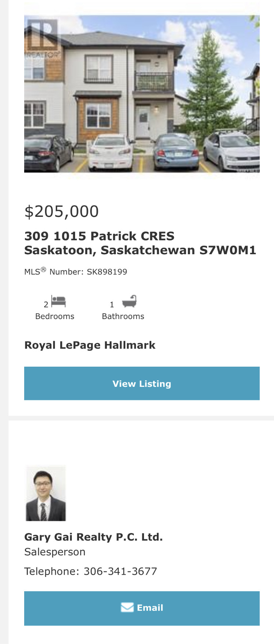Image resolution: width=274 pixels, height=644 pixels.
Task: Click the Royal LePage Hallmark brokerage name
Action: point(90,345)
